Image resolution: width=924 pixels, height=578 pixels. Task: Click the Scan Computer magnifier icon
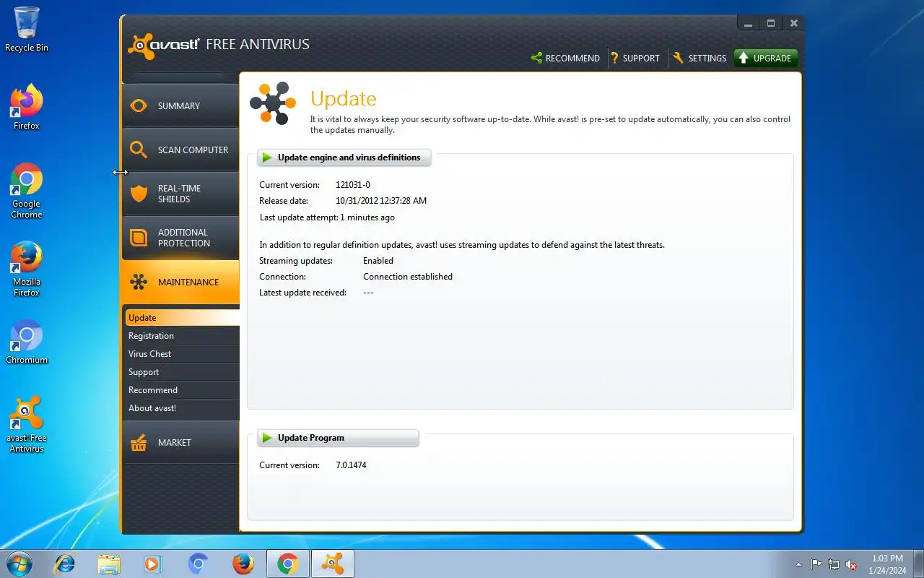pyautogui.click(x=138, y=150)
